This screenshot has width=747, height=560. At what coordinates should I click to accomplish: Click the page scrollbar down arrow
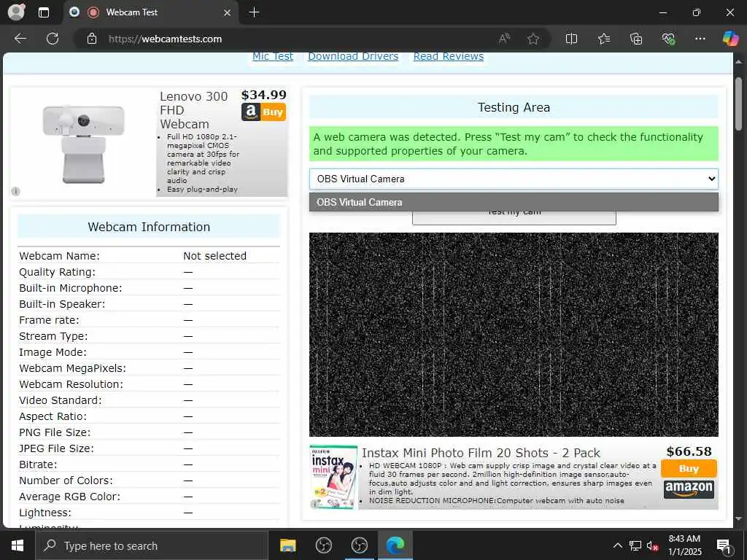tap(738, 519)
